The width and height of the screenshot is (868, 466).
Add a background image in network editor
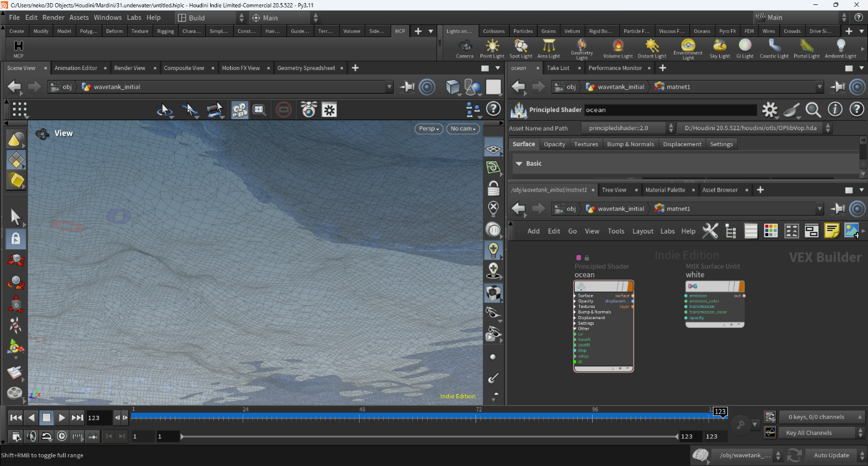tap(851, 231)
